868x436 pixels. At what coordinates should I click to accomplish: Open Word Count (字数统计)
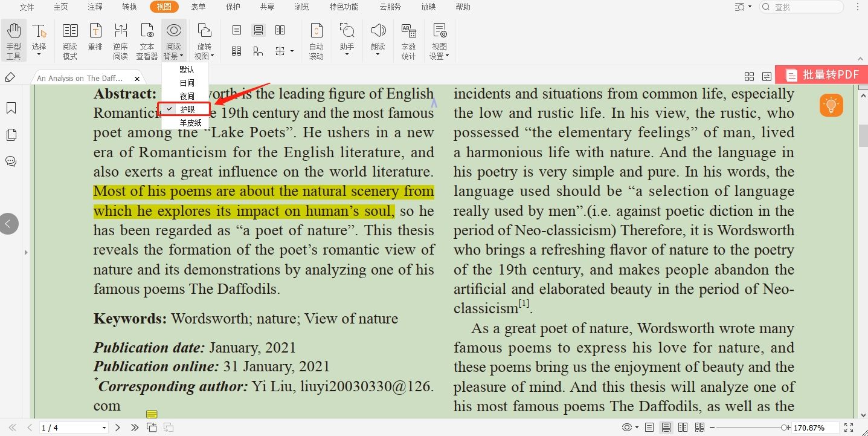[408, 41]
